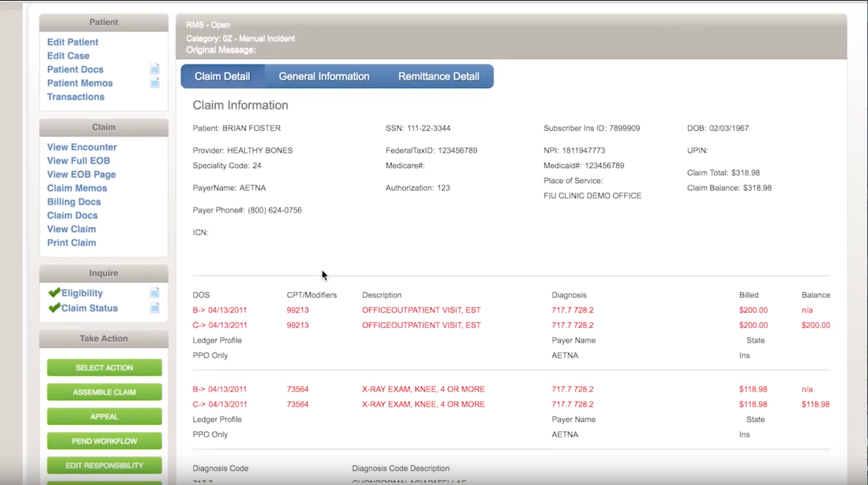Open View Full EOB link

[79, 161]
